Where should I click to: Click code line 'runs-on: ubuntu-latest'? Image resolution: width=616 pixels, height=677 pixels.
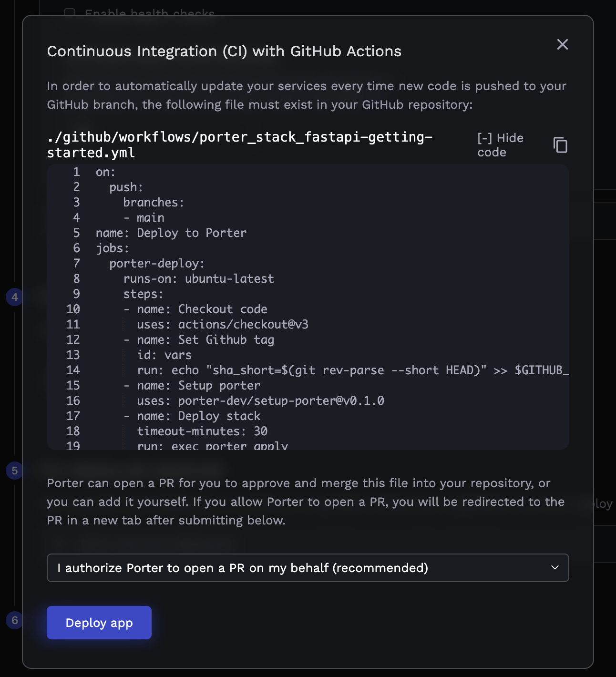pyautogui.click(x=199, y=279)
